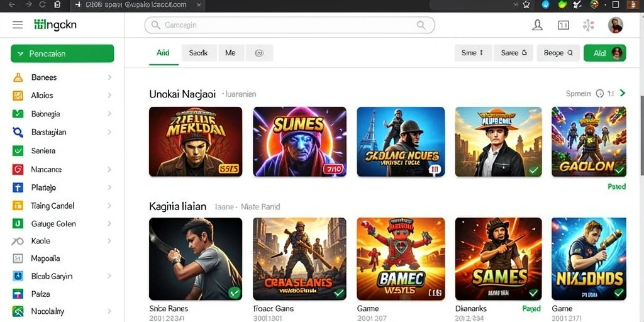Open the hamburger menu icon
Viewport: 644px width, 322px height.
pos(17,25)
